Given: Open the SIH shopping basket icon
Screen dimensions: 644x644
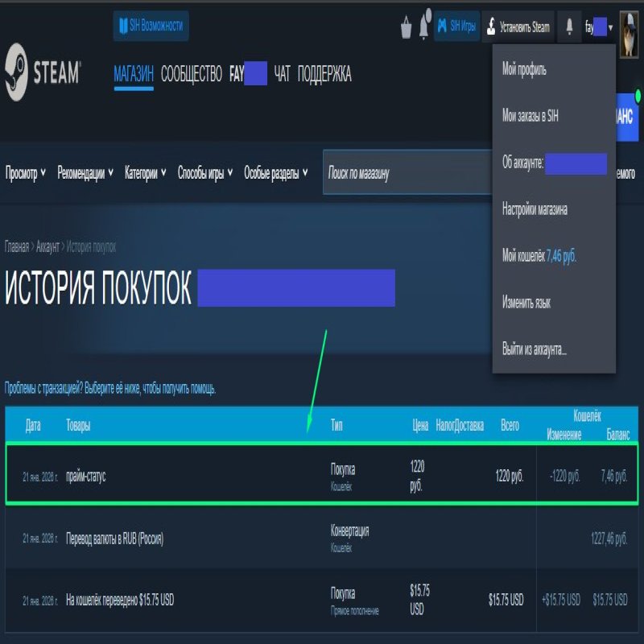Looking at the screenshot, I should pyautogui.click(x=407, y=27).
